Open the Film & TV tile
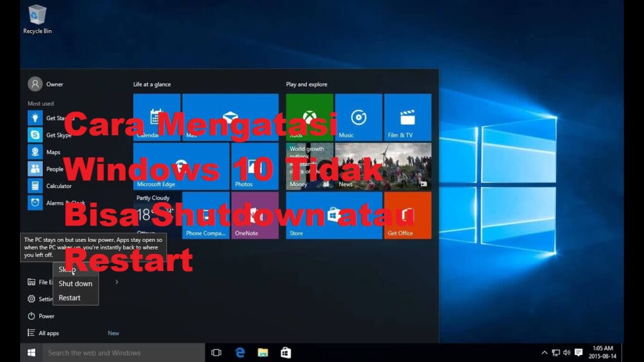 tap(408, 118)
